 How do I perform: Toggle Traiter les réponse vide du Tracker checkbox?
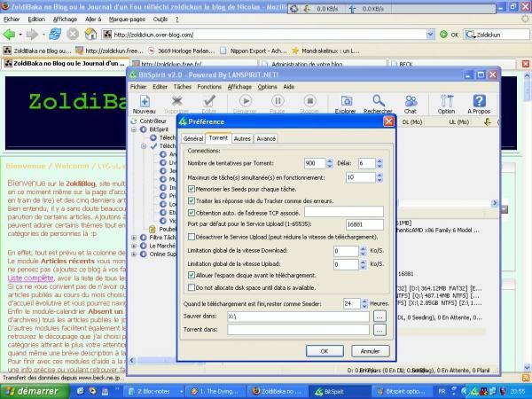coord(192,201)
